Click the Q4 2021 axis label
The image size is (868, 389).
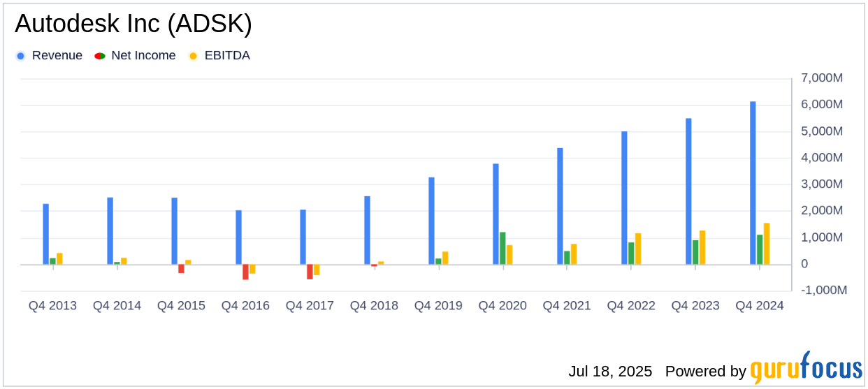point(567,306)
